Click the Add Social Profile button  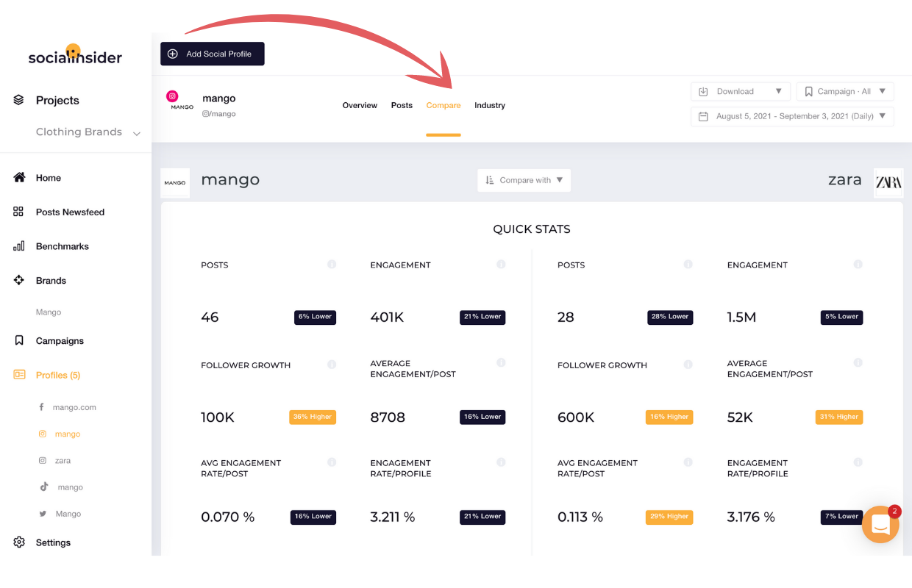click(x=213, y=54)
